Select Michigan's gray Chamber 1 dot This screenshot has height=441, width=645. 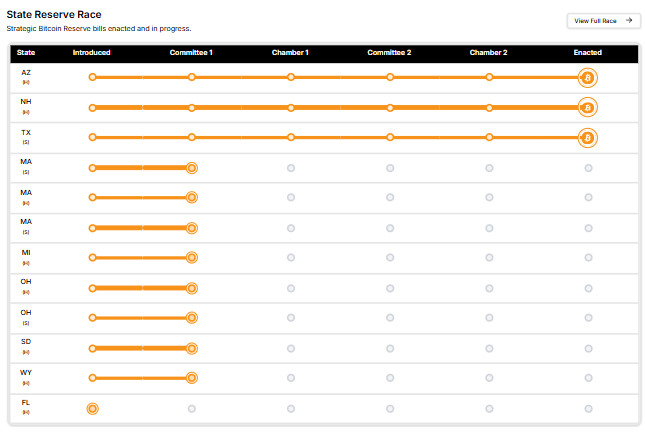point(290,258)
